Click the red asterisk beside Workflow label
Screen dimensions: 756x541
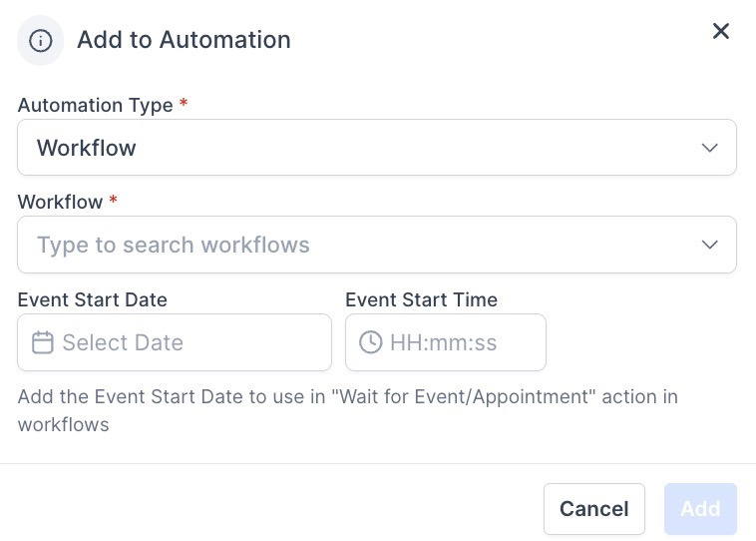tap(114, 201)
